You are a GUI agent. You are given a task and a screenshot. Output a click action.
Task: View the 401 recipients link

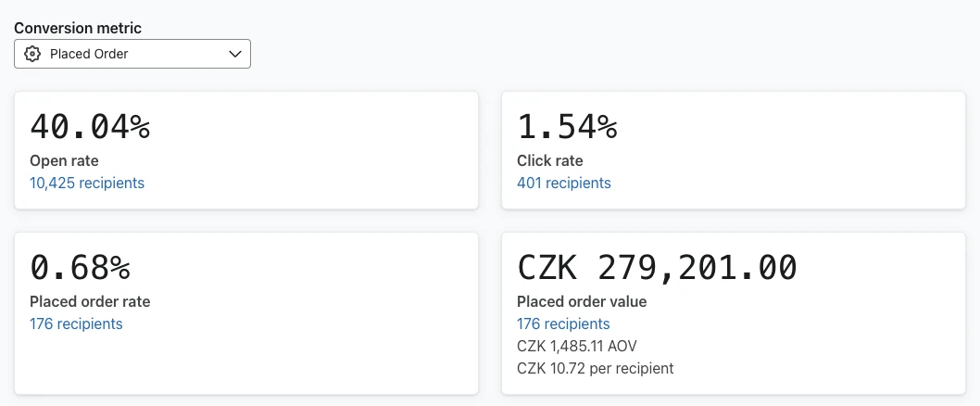[564, 183]
